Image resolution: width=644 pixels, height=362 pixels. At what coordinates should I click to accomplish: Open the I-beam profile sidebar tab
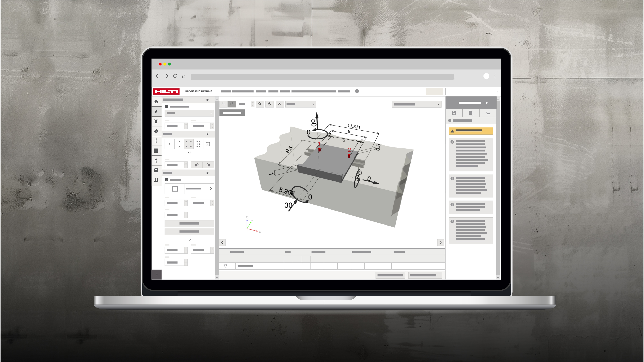click(x=156, y=170)
